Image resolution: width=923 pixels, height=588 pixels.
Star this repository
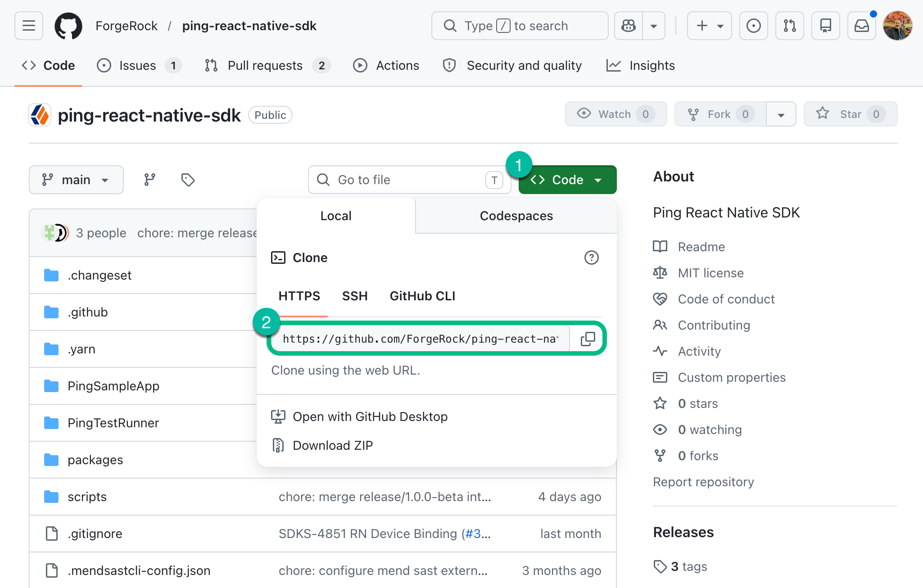click(851, 114)
